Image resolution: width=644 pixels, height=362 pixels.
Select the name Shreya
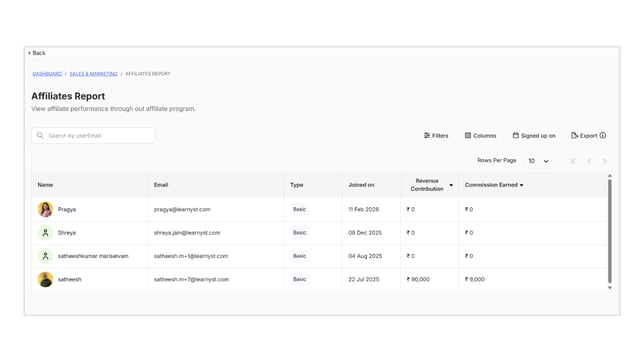tap(67, 233)
